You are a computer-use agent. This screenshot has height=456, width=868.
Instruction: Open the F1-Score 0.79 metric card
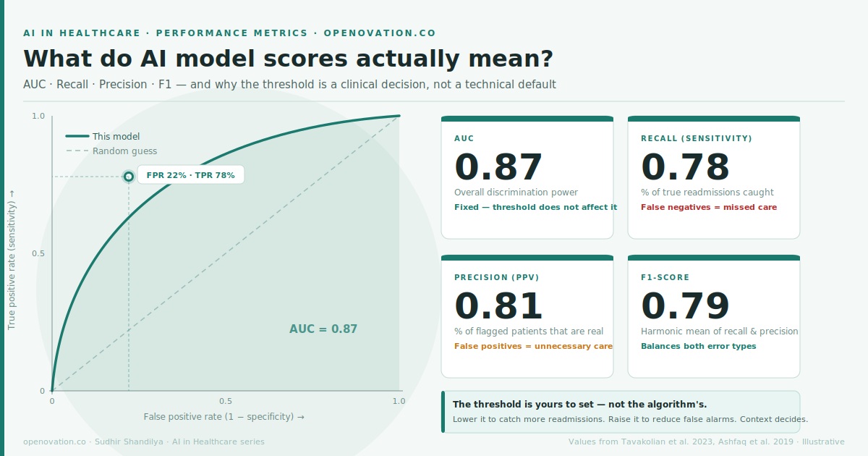[714, 317]
